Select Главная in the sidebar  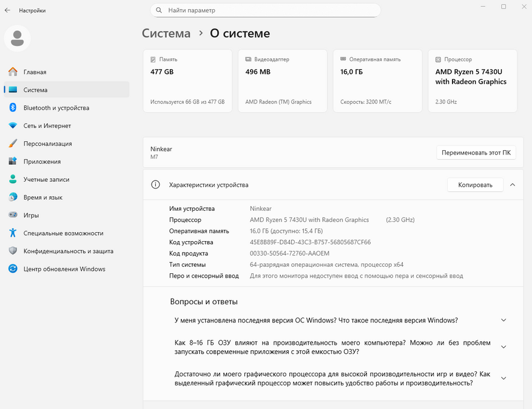[x=35, y=72]
